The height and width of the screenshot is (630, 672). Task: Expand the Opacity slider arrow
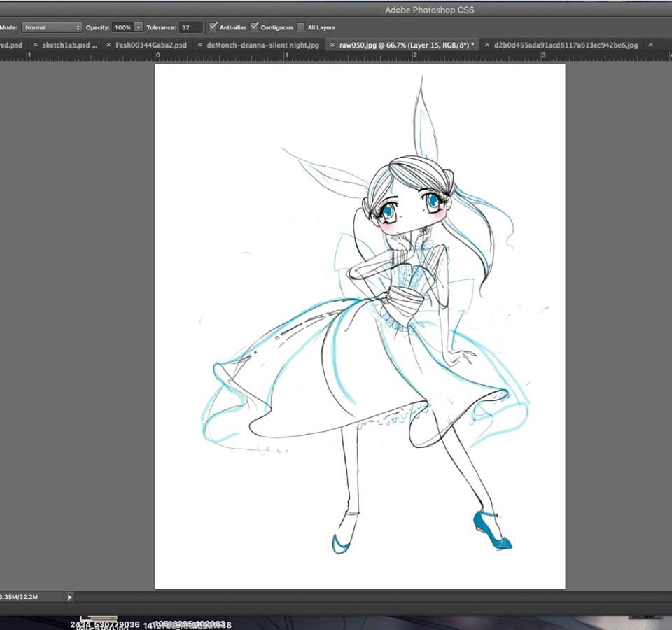pyautogui.click(x=139, y=27)
